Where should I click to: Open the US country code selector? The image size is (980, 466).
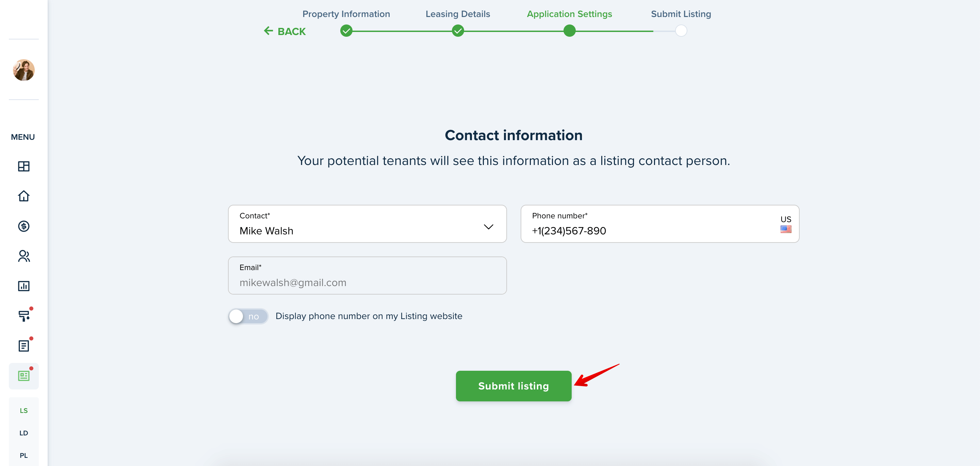tap(786, 224)
